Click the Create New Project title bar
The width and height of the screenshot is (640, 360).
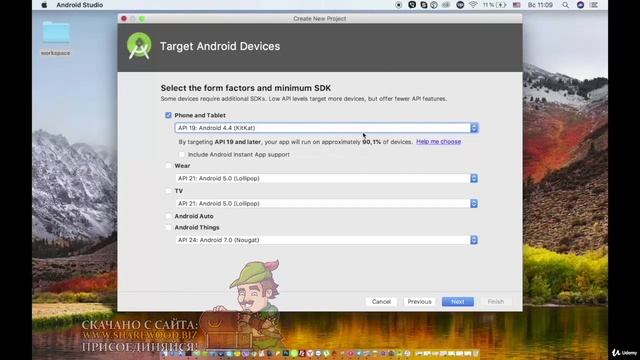(x=320, y=18)
